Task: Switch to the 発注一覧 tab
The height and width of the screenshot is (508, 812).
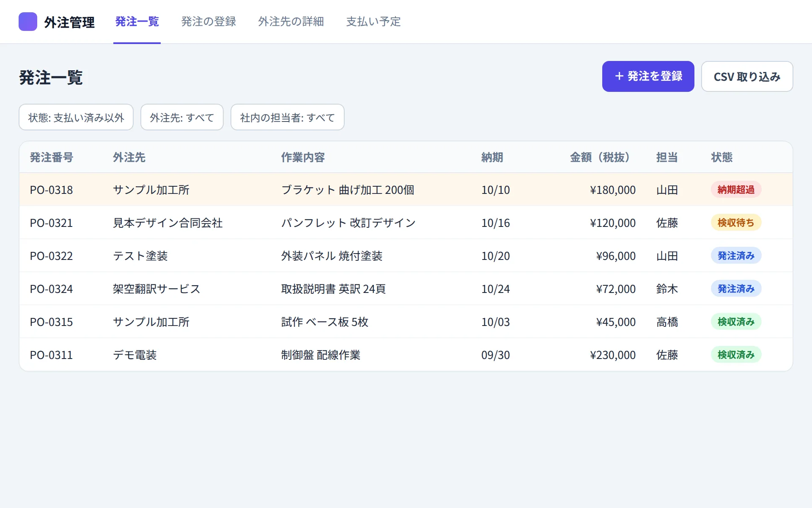Action: coord(137,22)
